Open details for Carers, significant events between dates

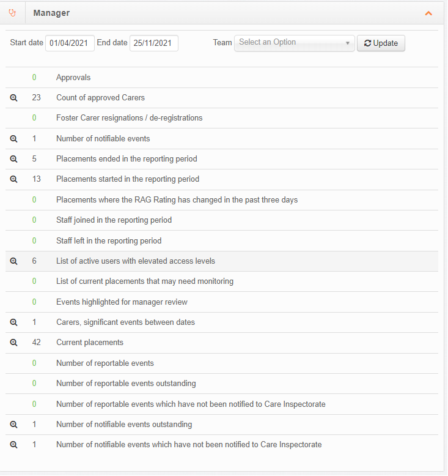click(x=13, y=322)
